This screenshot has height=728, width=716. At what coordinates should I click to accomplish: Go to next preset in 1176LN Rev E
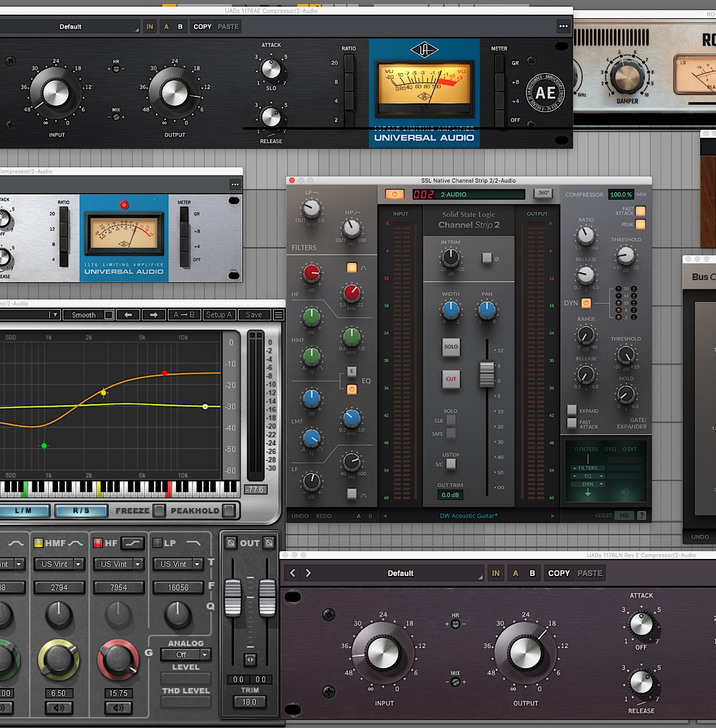(x=308, y=573)
